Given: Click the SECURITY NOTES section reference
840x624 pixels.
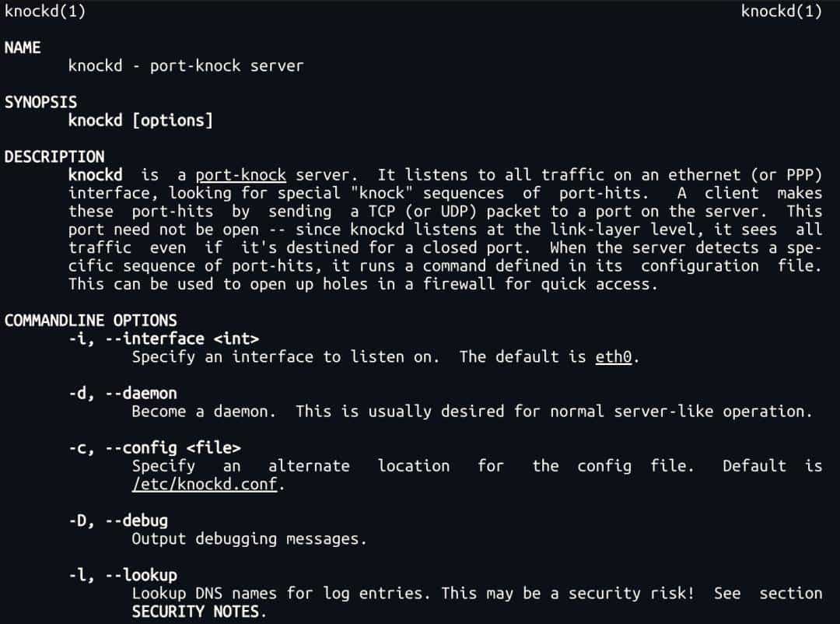Looking at the screenshot, I should 198,612.
